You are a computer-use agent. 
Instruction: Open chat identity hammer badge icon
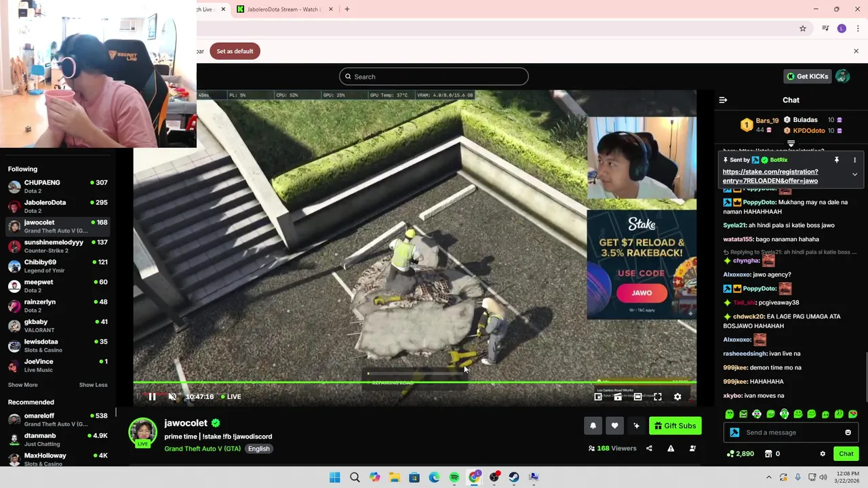coord(734,432)
